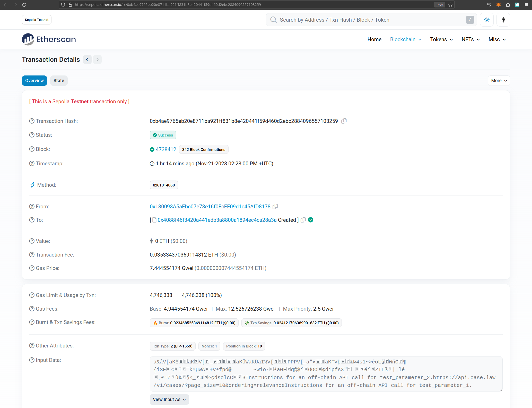Open the View Input As dropdown
This screenshot has height=408, width=532.
click(x=169, y=399)
